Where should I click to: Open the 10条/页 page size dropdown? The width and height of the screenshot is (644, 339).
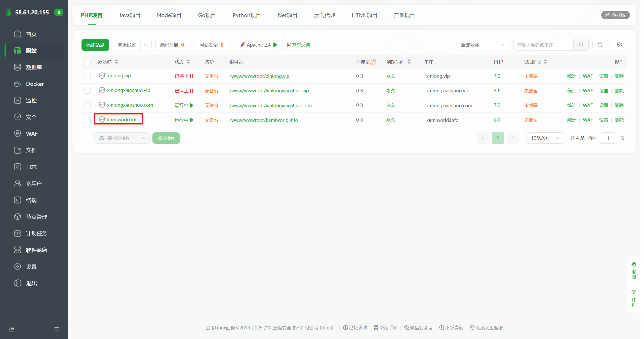[545, 138]
